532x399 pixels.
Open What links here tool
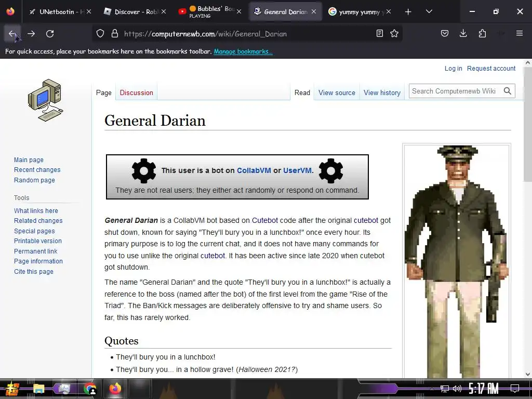coord(36,211)
